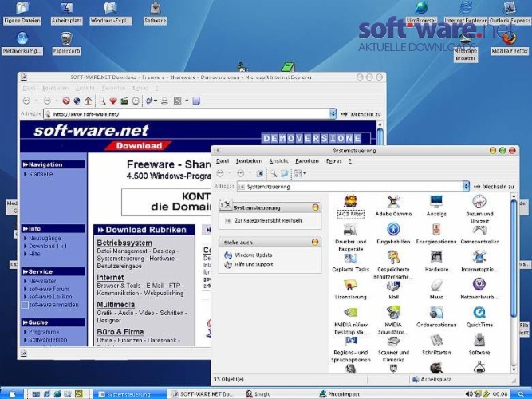532x399 pixels.
Task: Open the Systemsteuerung address bar dropdown
Action: pos(466,186)
